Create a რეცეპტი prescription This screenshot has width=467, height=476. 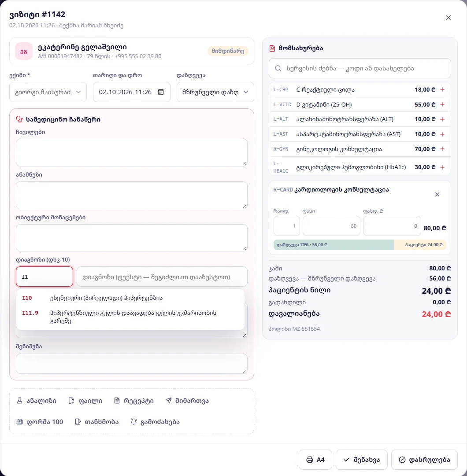(x=134, y=401)
